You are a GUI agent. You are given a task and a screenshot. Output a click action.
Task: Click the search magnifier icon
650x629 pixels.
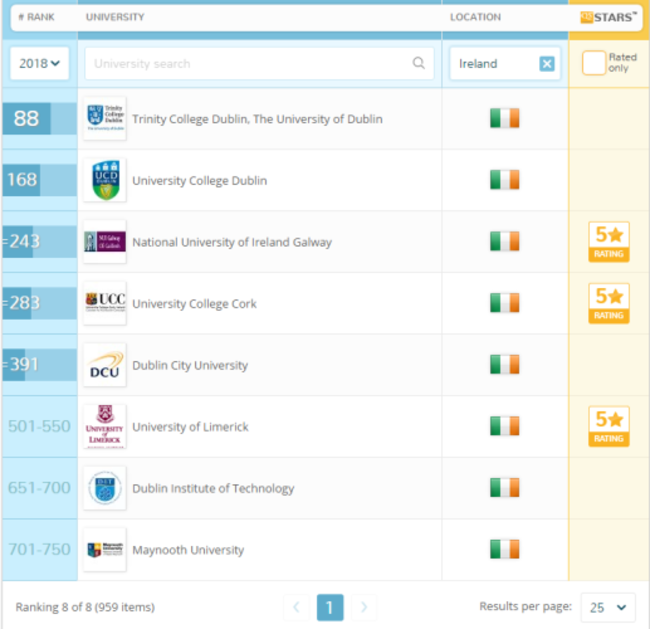(419, 63)
